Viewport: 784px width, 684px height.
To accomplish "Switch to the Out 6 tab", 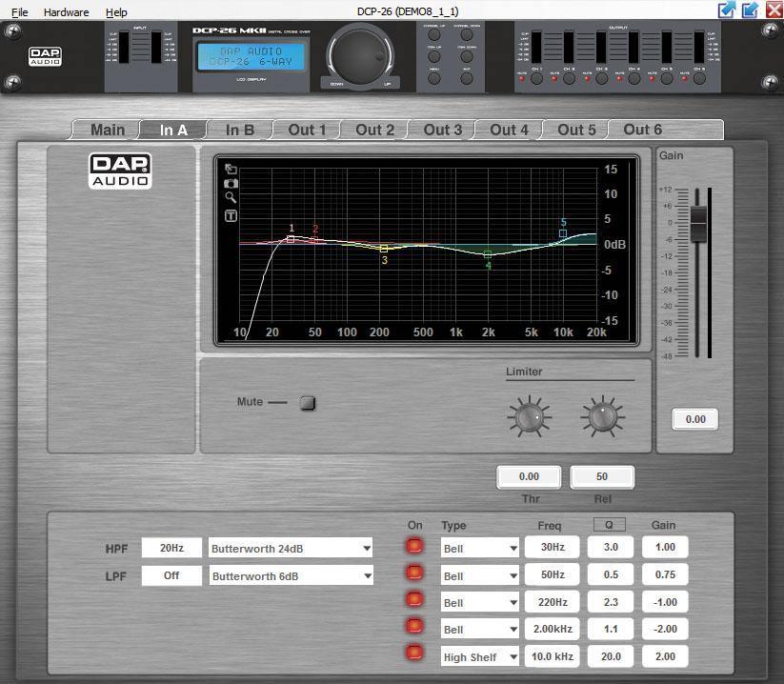I will point(642,130).
